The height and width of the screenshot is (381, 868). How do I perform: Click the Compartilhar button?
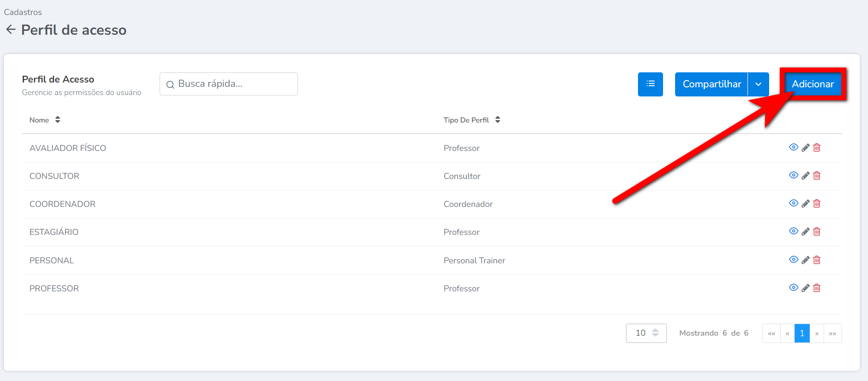711,84
